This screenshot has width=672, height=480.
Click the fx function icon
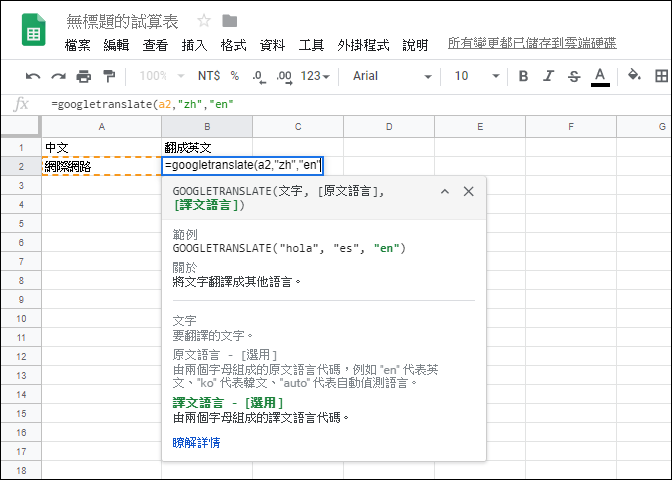coord(21,104)
